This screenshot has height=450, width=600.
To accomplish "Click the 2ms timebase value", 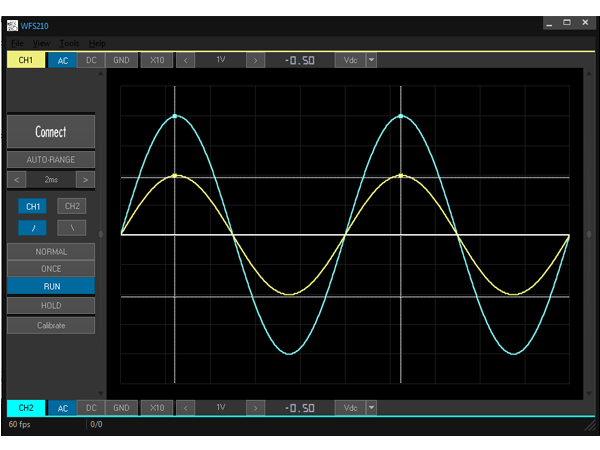I will (51, 179).
